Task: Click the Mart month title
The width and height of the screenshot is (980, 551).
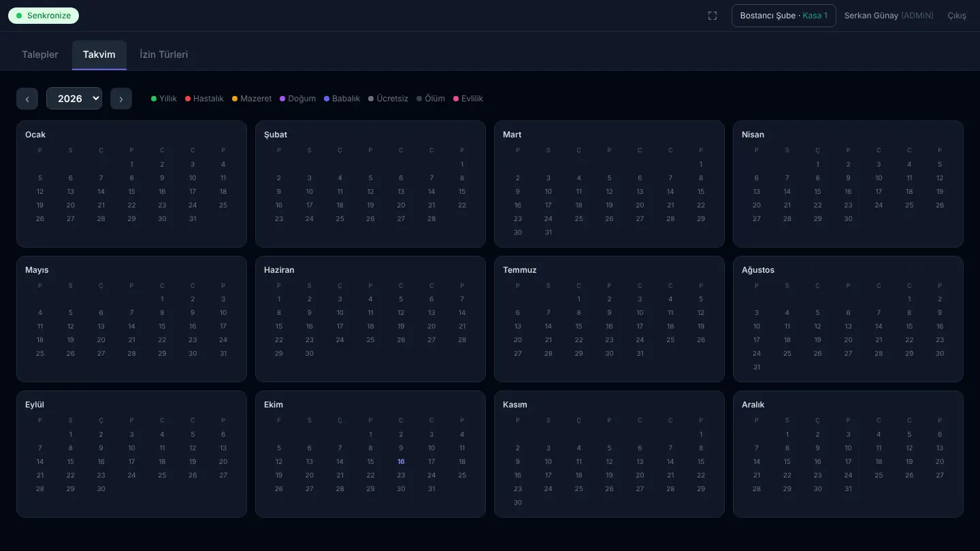Action: point(512,135)
